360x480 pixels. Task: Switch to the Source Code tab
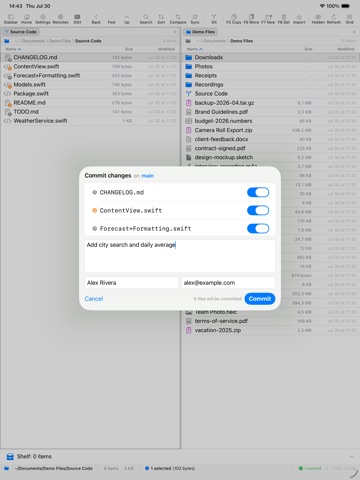click(x=21, y=32)
